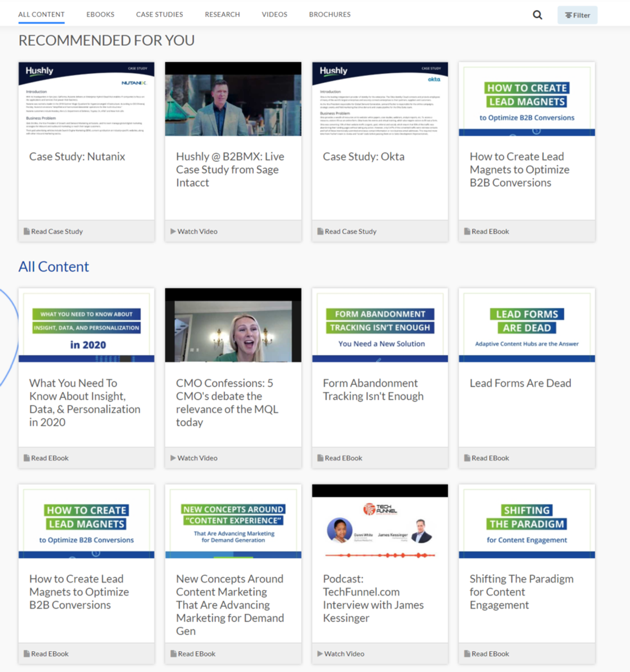Click 'Read EBook' under Lead Forms Are Dead
The height and width of the screenshot is (672, 630).
pyautogui.click(x=490, y=458)
